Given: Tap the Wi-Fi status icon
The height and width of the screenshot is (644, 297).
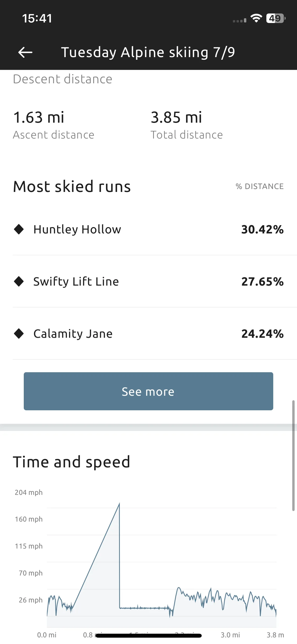Looking at the screenshot, I should (256, 18).
